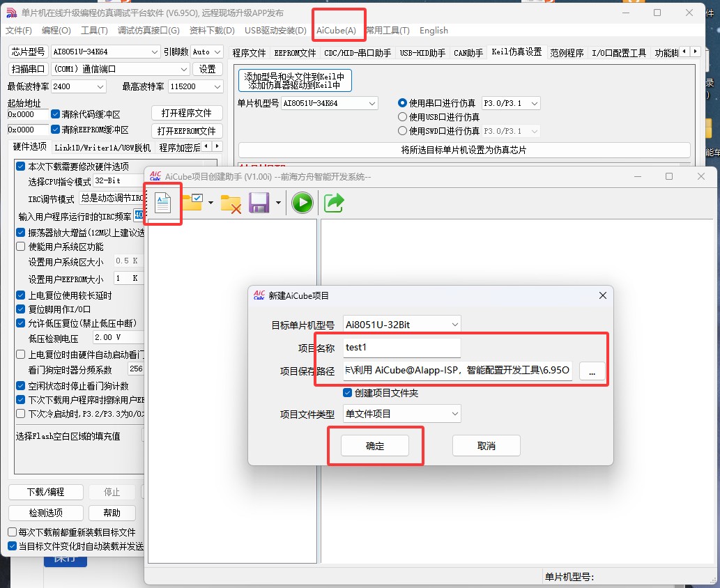Select 使用串口进行仿真 radio button
The height and width of the screenshot is (588, 720).
click(x=402, y=103)
